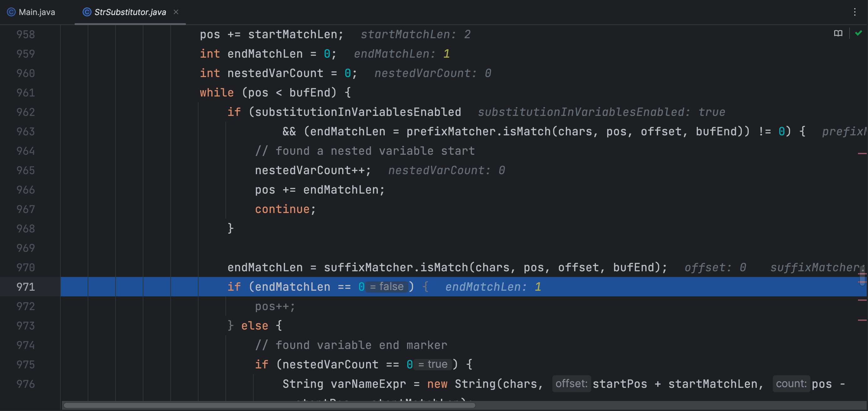
Task: Click gutter line number 963
Action: [26, 132]
